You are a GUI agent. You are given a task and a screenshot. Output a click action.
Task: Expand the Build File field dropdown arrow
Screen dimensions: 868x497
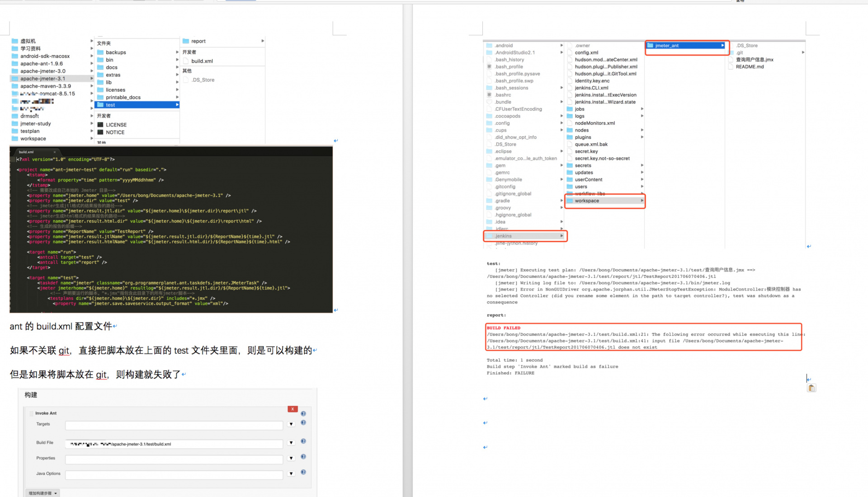(291, 443)
